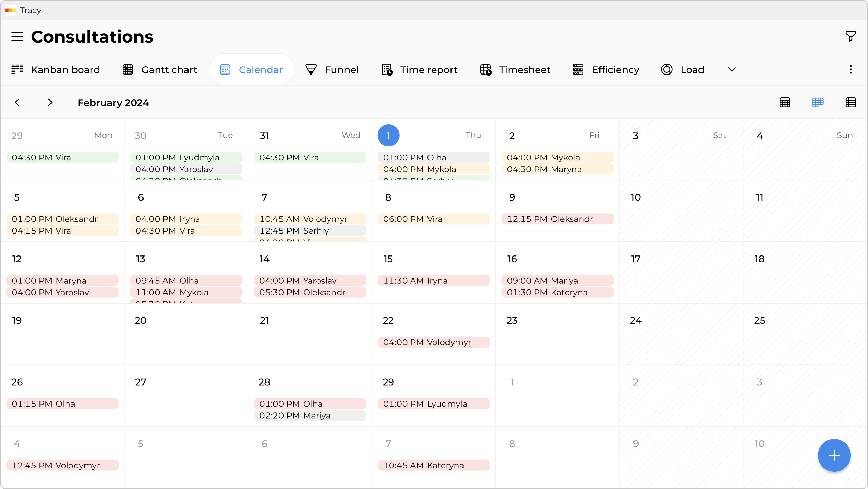Go to next month with right arrow
Image resolution: width=868 pixels, height=489 pixels.
50,102
